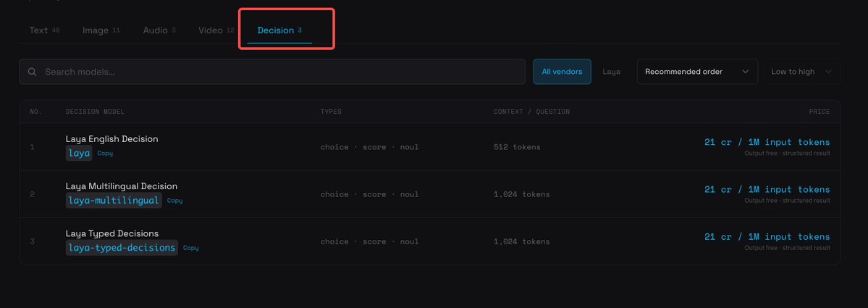Filter by Laya vendor
Screen dimensions: 868x308
pos(611,72)
